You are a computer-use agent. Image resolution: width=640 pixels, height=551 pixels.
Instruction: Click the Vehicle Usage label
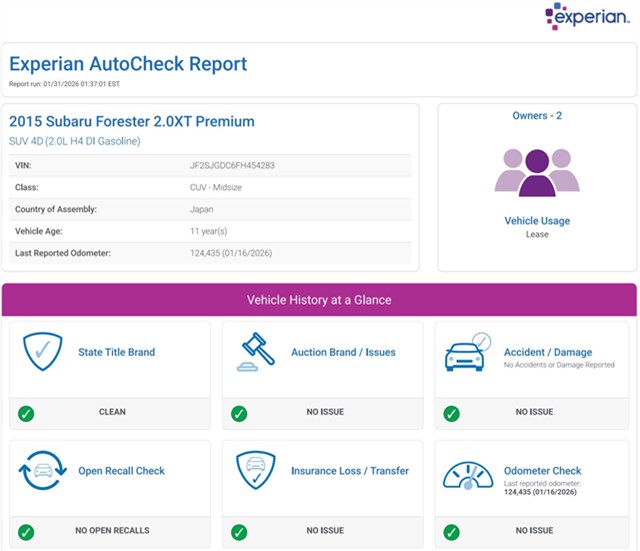(537, 221)
